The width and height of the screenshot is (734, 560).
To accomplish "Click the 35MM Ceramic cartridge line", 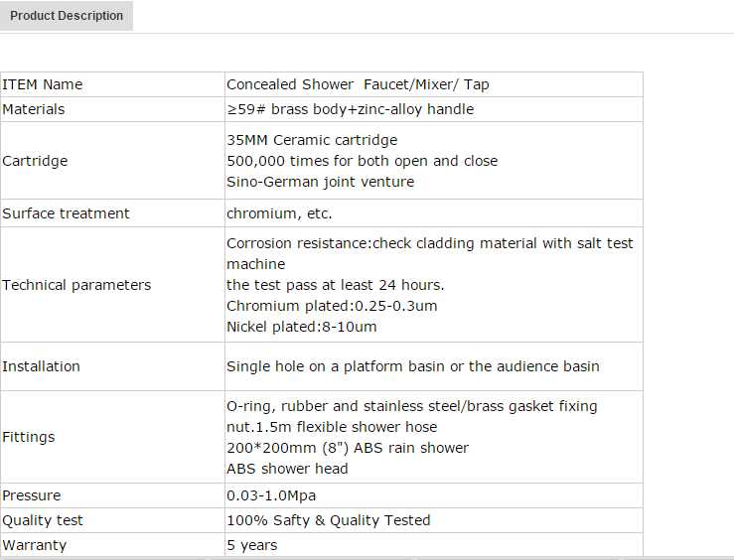I will point(312,140).
